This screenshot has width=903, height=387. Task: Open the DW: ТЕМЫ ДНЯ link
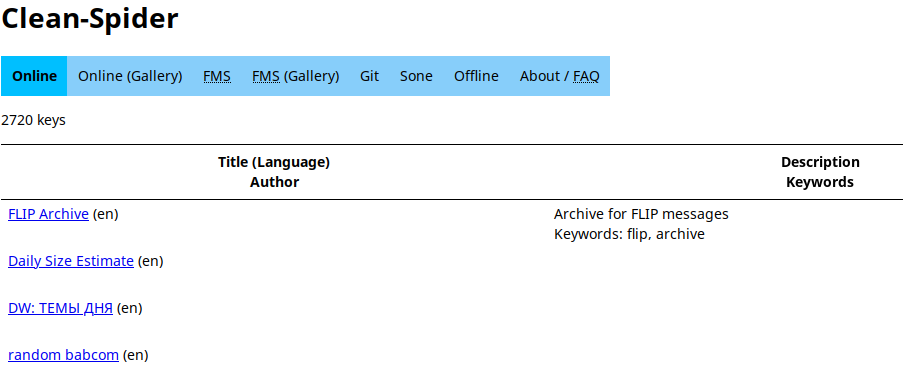[x=60, y=309]
